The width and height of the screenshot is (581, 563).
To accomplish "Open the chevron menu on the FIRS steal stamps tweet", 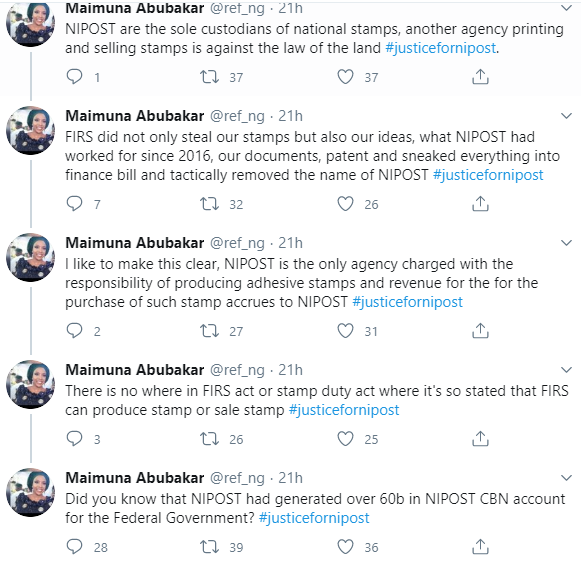I will 566,116.
